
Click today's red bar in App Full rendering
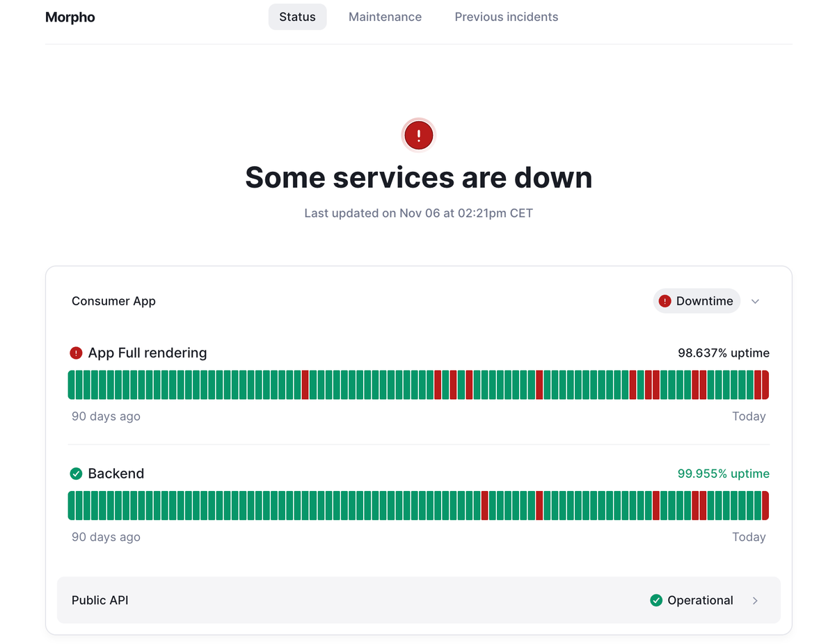[x=765, y=385]
